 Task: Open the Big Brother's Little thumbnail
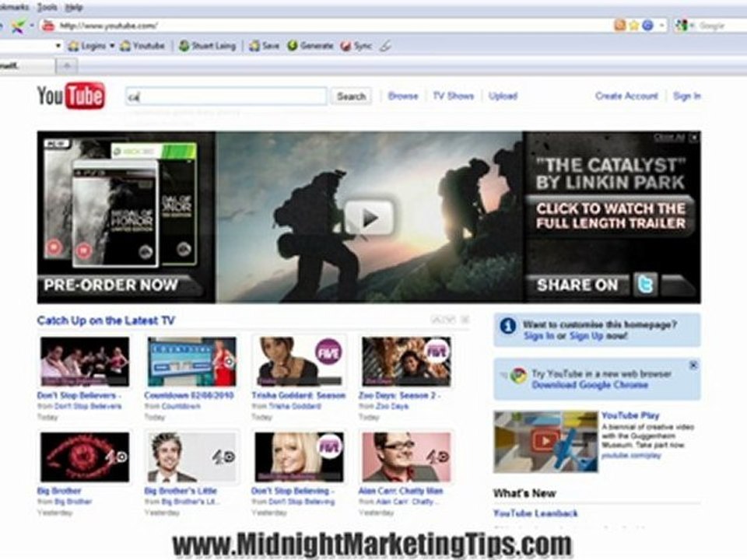click(192, 457)
